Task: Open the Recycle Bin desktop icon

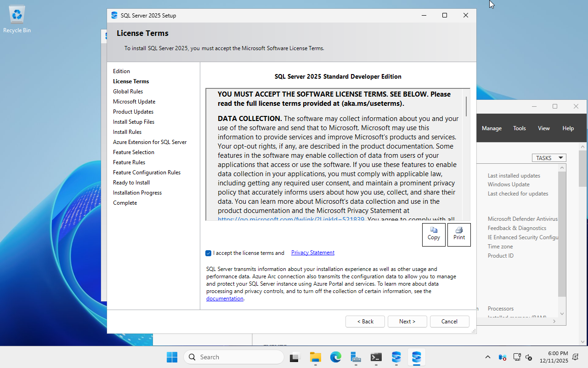Action: (x=17, y=19)
